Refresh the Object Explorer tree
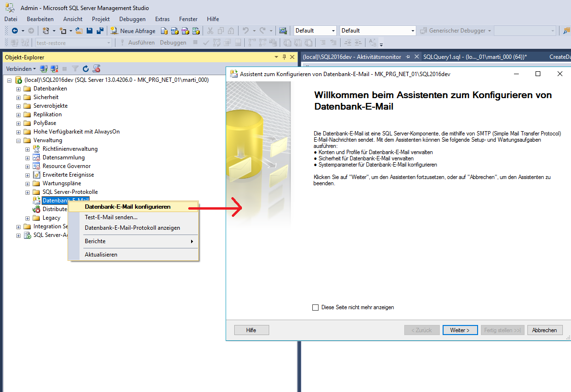Screen dimensions: 571x392 86,69
